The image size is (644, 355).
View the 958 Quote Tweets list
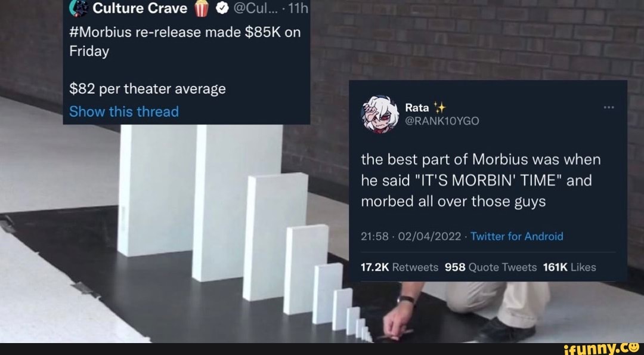coord(491,267)
